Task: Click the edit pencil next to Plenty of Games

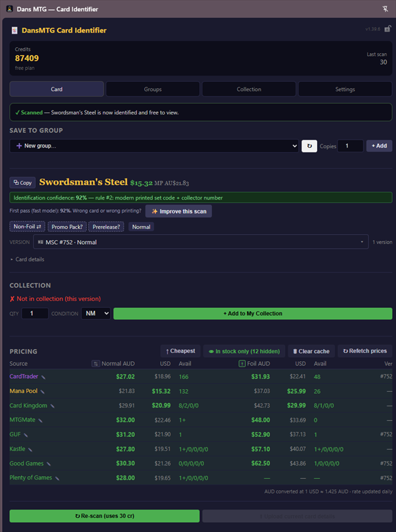Action: click(x=57, y=478)
